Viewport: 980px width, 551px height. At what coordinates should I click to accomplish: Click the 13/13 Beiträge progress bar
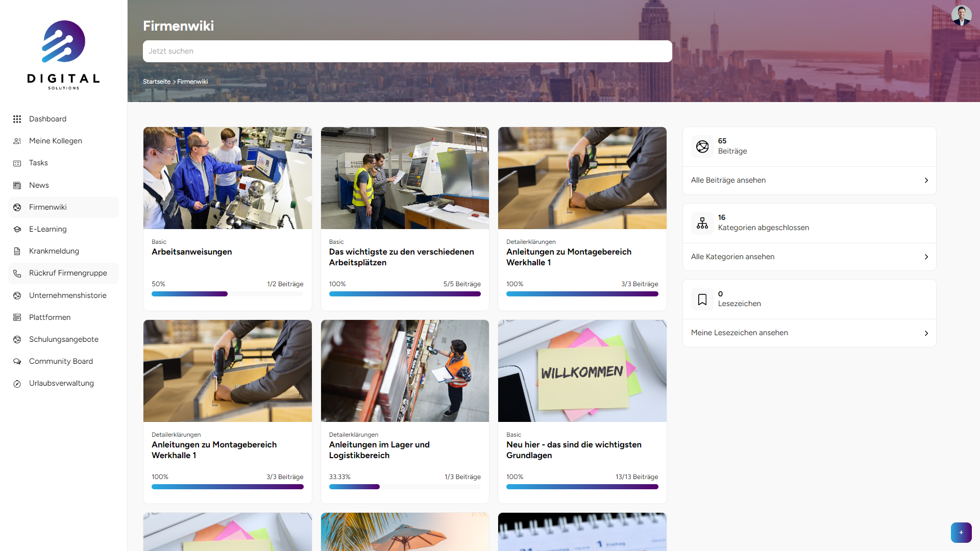[x=582, y=487]
